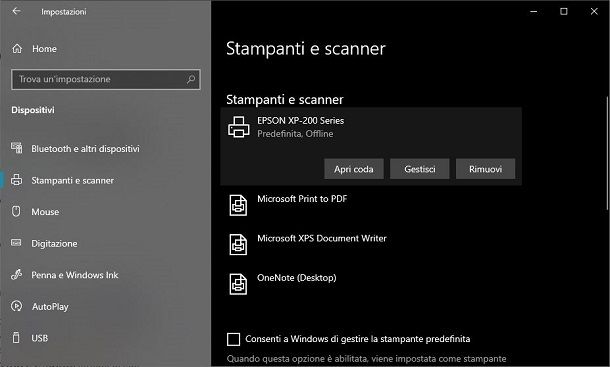
Task: Click the Mouse icon in sidebar
Action: (16, 211)
